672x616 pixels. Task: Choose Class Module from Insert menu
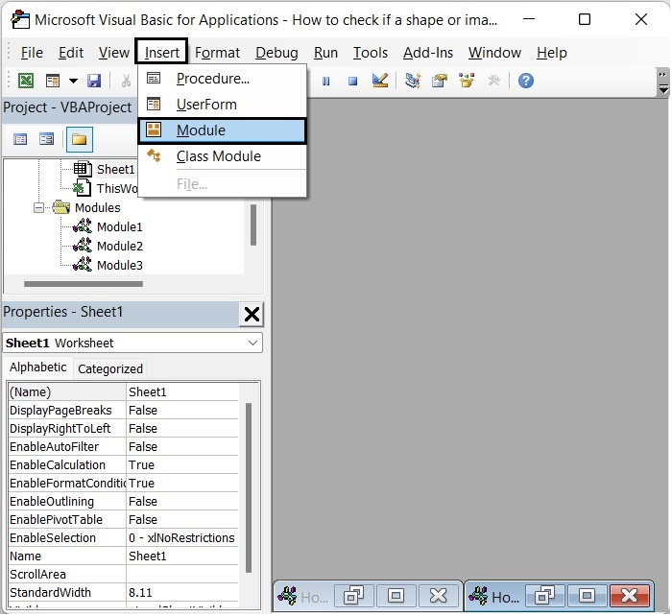tap(222, 156)
